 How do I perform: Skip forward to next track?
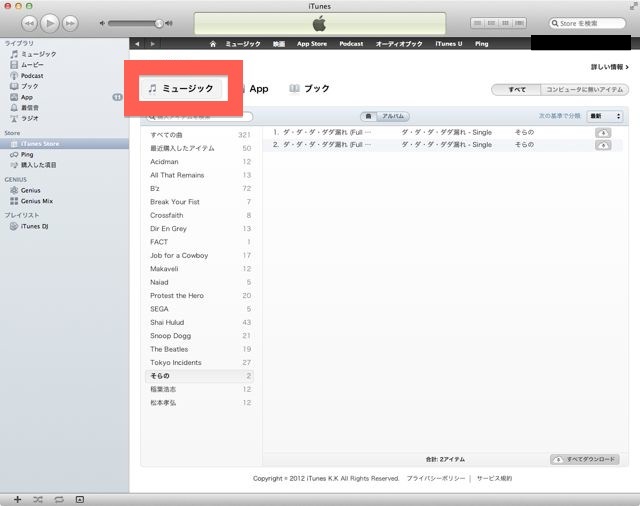coord(70,24)
